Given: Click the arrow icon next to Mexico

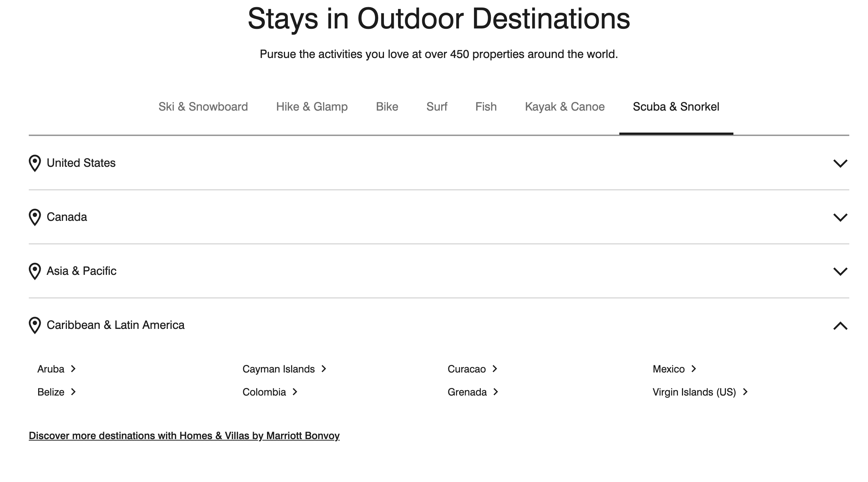Looking at the screenshot, I should [x=694, y=369].
